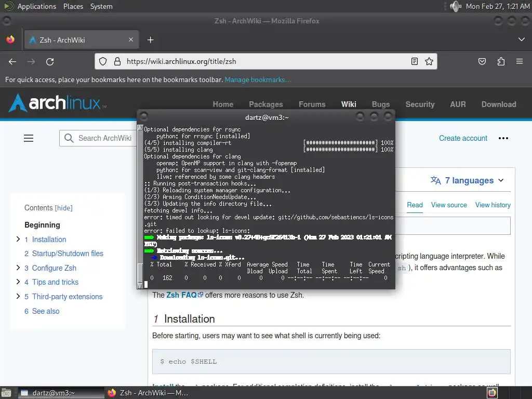Close the Zsh - ArchWiki tab
This screenshot has height=399, width=532.
(131, 39)
